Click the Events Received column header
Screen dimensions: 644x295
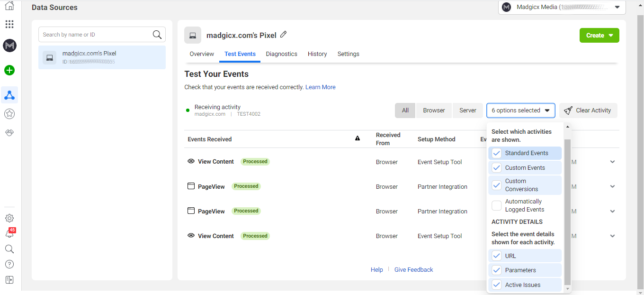210,139
